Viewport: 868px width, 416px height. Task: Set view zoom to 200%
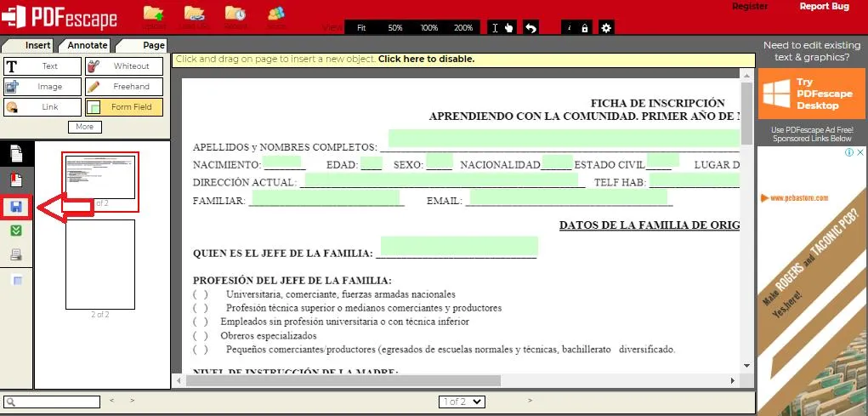(463, 28)
